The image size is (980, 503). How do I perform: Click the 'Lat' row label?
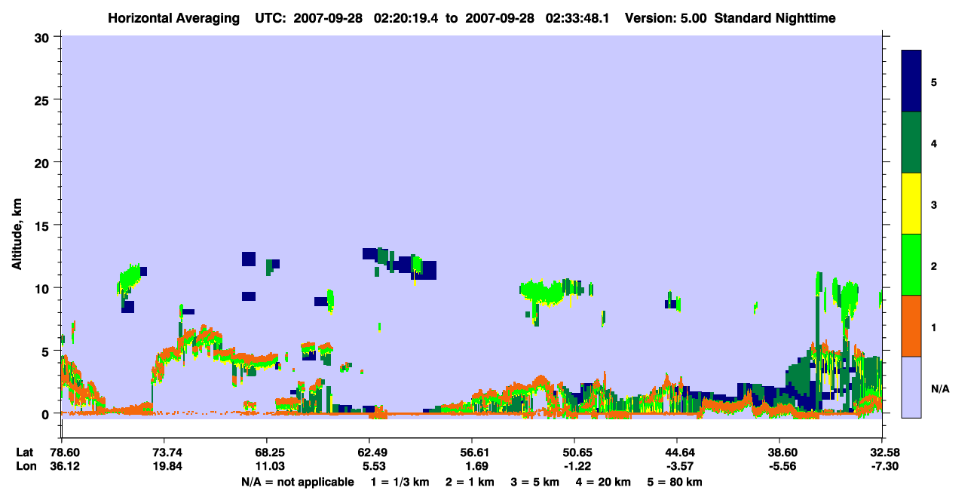point(25,452)
